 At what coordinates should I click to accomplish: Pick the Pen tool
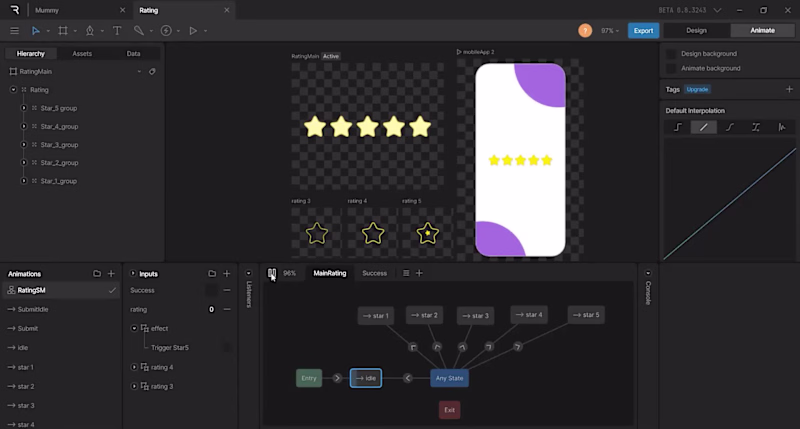pos(90,31)
